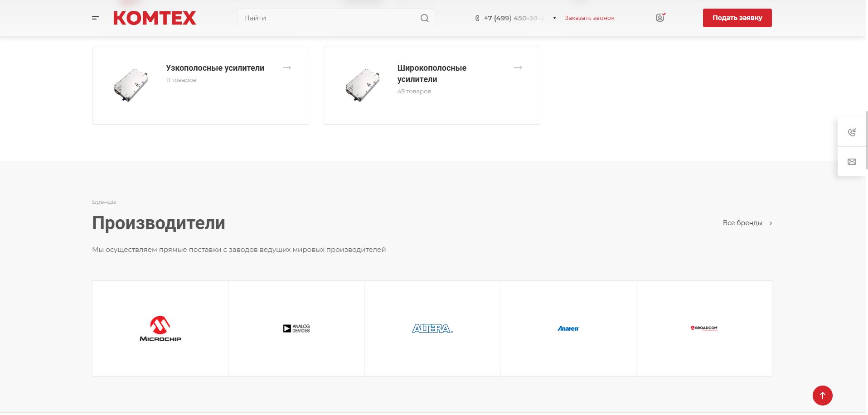This screenshot has width=868, height=415.
Task: Open the Altera brand logo
Action: [x=432, y=328]
